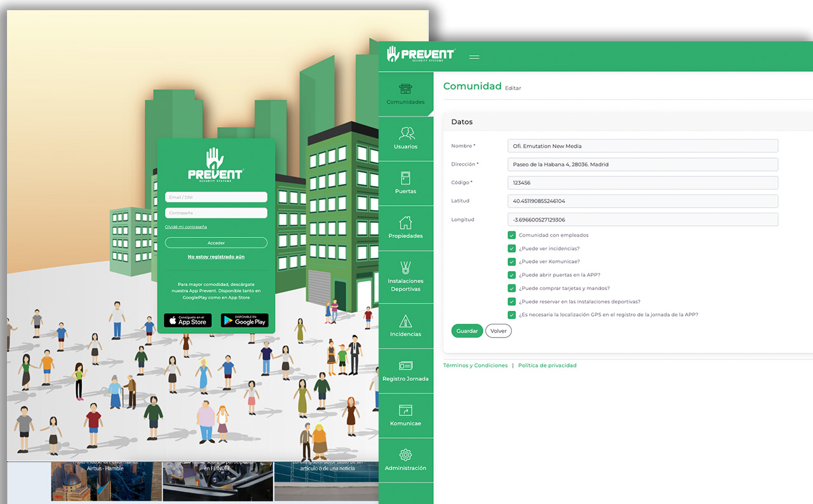Toggle ¿Puede ver incidencias? checkbox
Screen dimensions: 813x504
[x=511, y=249]
